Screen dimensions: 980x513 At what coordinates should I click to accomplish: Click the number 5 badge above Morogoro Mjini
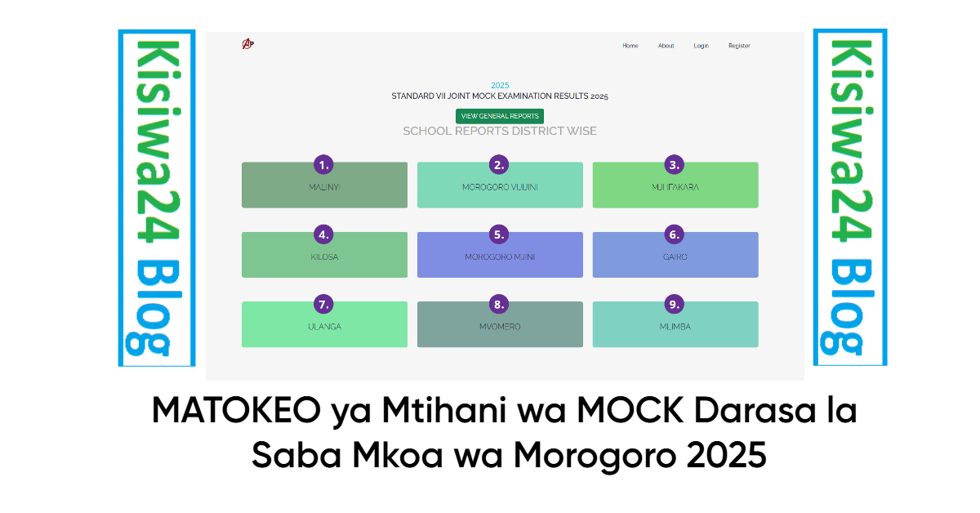(x=499, y=234)
